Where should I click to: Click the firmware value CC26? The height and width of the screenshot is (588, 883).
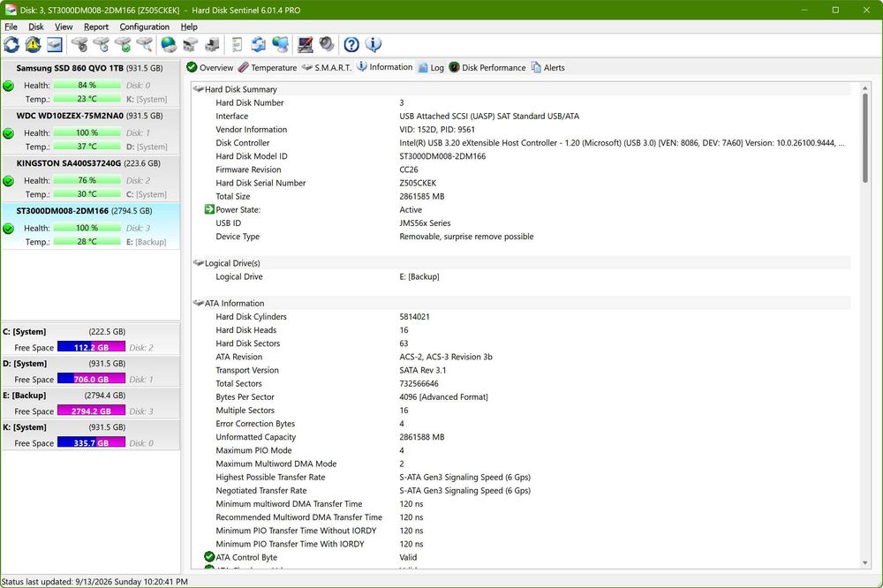click(x=409, y=170)
